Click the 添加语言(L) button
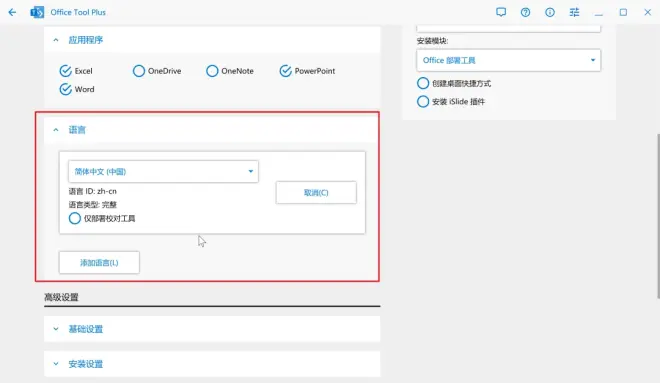Image resolution: width=660 pixels, height=383 pixels. (x=99, y=263)
